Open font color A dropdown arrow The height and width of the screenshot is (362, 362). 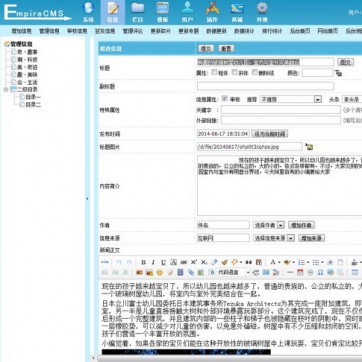pyautogui.click(x=279, y=263)
